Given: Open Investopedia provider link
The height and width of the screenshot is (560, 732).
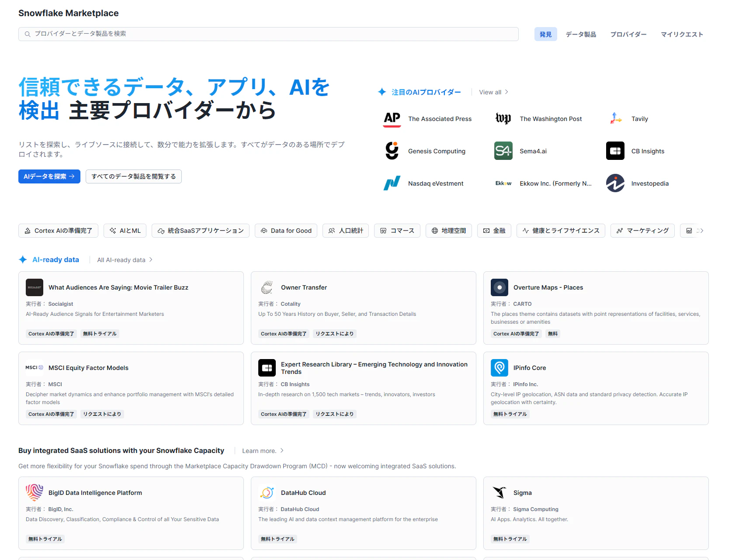Looking at the screenshot, I should 650,183.
